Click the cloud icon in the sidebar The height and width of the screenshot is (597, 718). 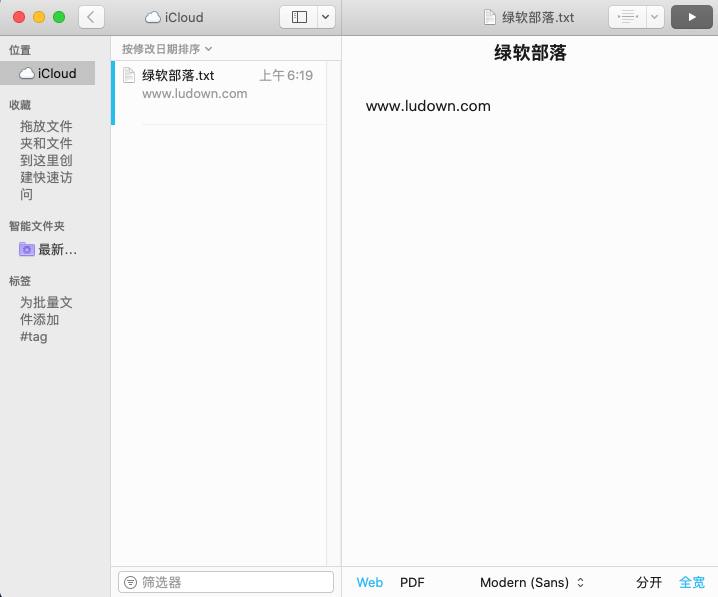pyautogui.click(x=27, y=73)
